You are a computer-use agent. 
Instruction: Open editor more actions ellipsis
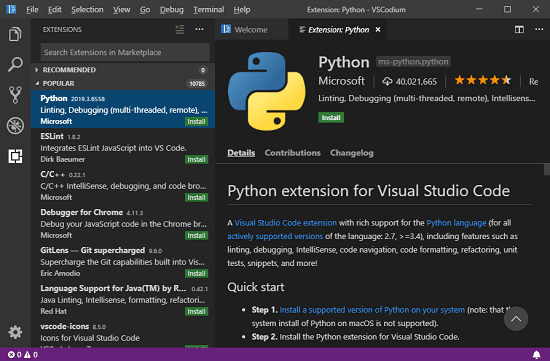point(539,29)
